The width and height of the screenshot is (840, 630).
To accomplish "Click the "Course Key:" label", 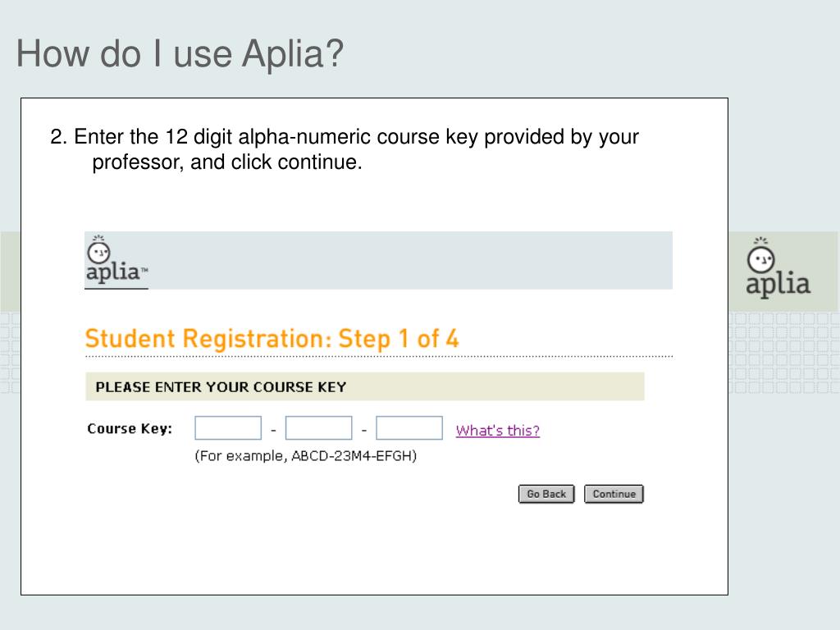I will 130,428.
